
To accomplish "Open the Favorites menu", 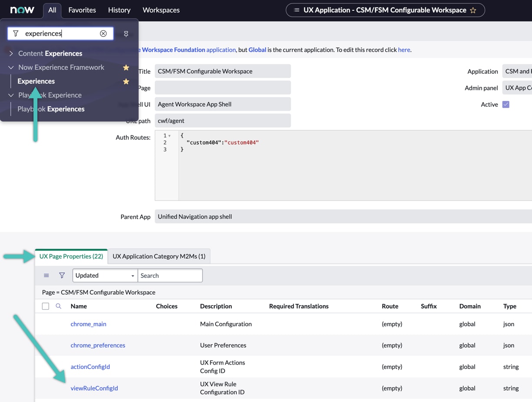I will pyautogui.click(x=82, y=10).
